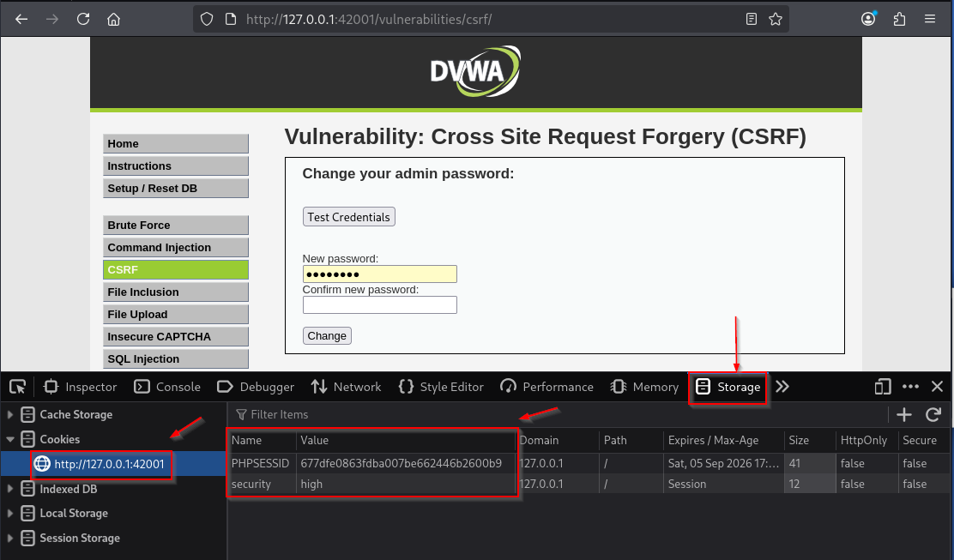Click the 'high' cookie value cell
The width and height of the screenshot is (954, 560).
tap(407, 484)
